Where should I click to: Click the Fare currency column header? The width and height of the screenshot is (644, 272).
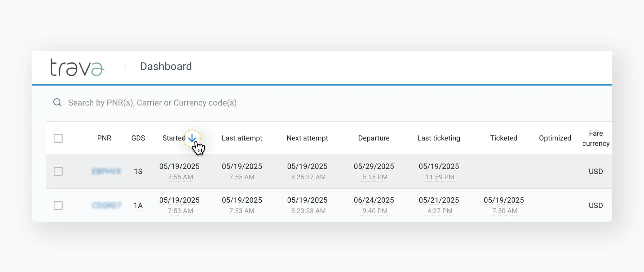[x=596, y=138]
